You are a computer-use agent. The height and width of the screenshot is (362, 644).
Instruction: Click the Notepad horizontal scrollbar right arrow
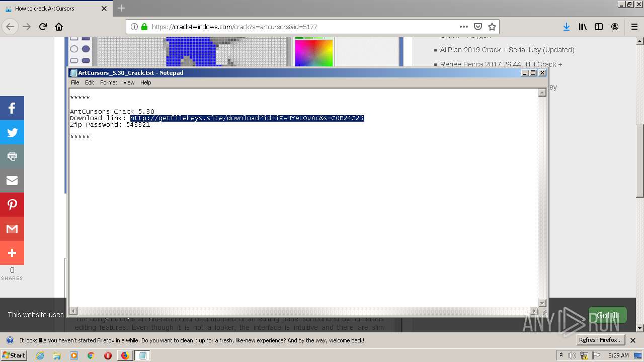(534, 311)
